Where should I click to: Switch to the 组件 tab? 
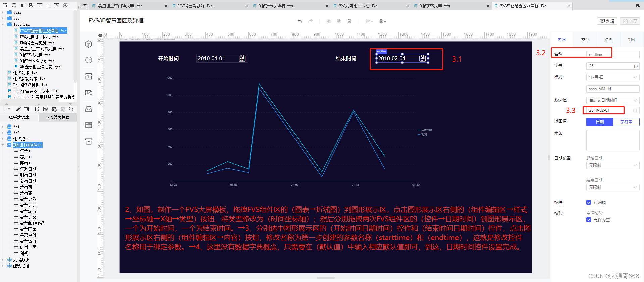click(x=632, y=40)
